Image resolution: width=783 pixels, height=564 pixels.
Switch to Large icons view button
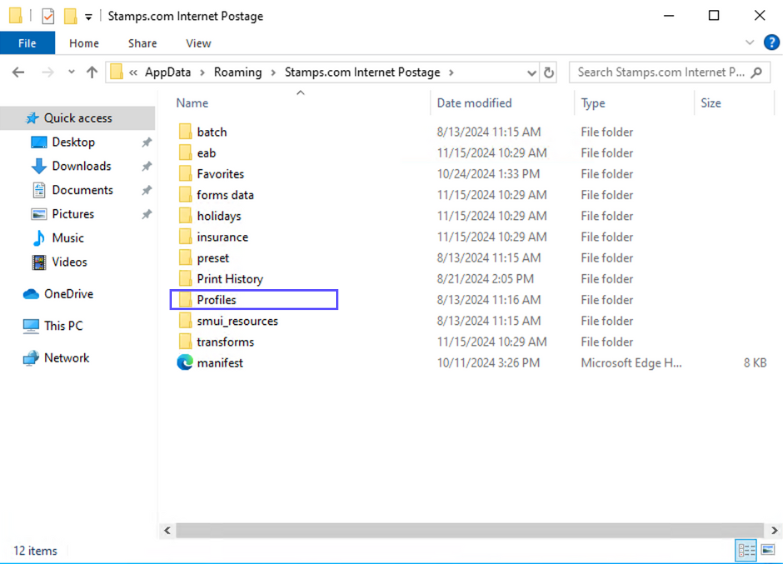click(x=768, y=551)
